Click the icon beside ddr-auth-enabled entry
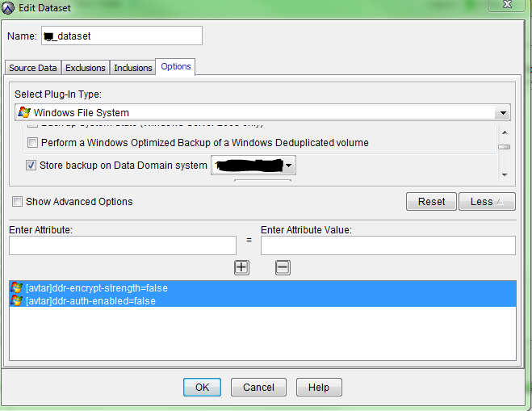The width and height of the screenshot is (532, 411). (16, 300)
